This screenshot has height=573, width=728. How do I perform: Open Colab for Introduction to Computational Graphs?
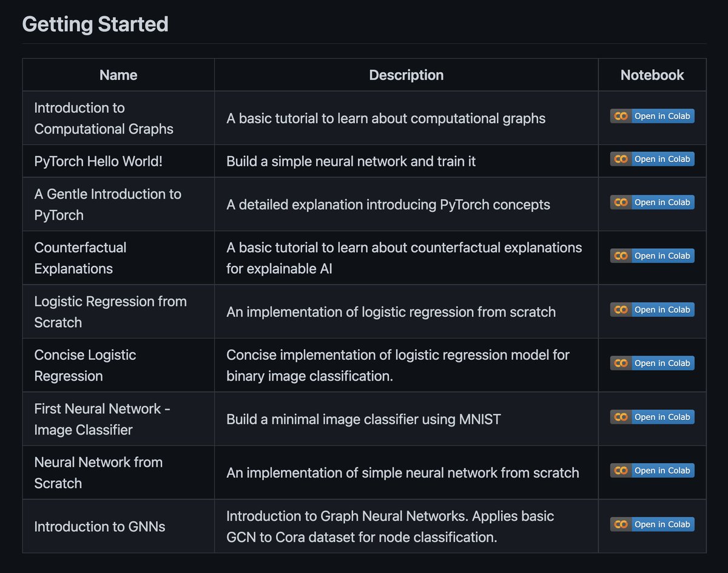pos(652,116)
